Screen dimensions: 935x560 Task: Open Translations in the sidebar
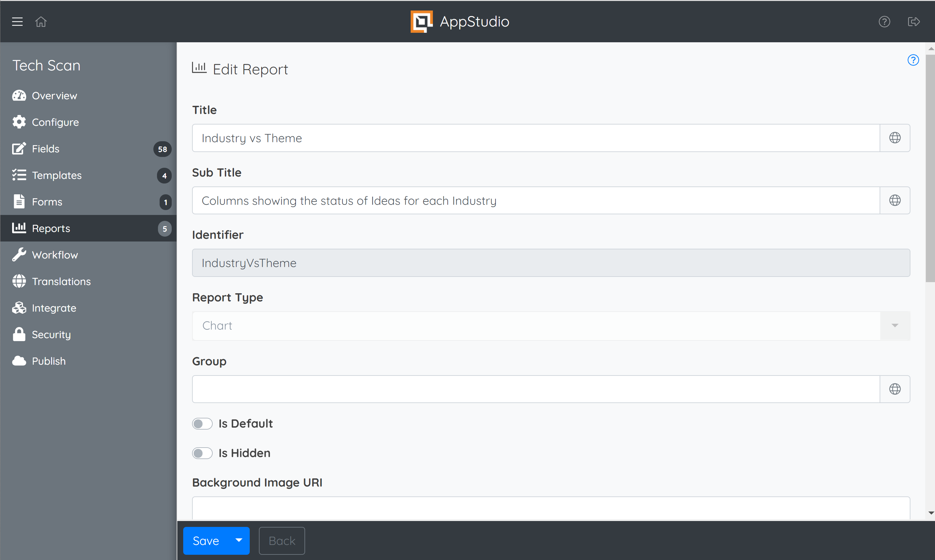click(88, 281)
